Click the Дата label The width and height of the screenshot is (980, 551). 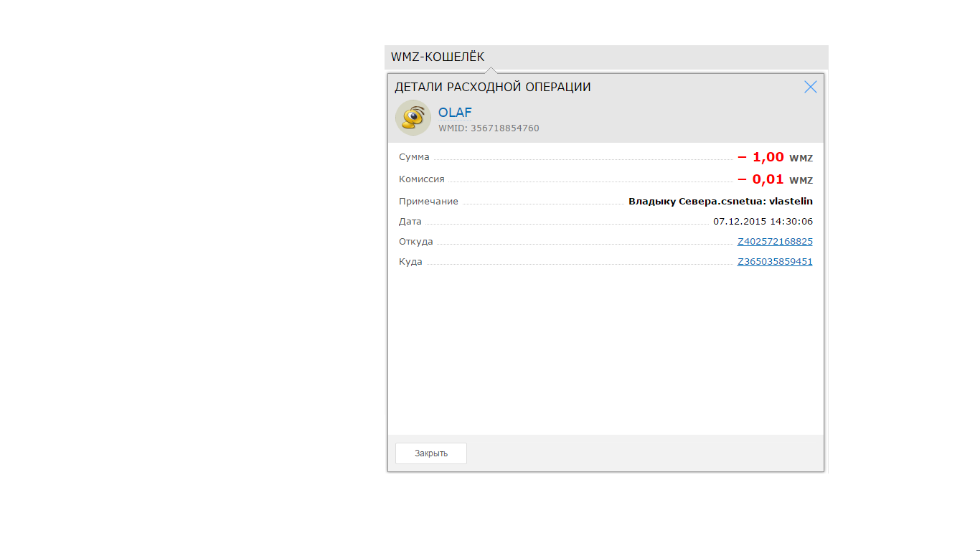click(410, 222)
